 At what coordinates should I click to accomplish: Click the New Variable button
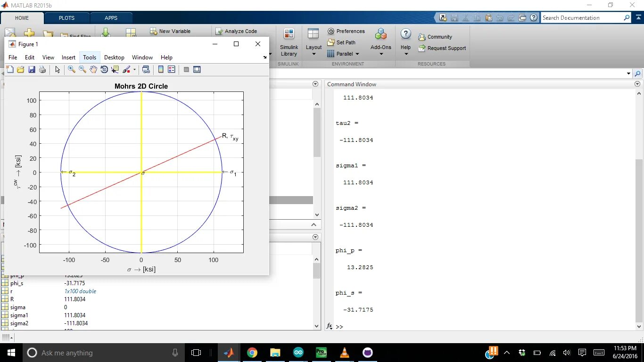pyautogui.click(x=170, y=31)
